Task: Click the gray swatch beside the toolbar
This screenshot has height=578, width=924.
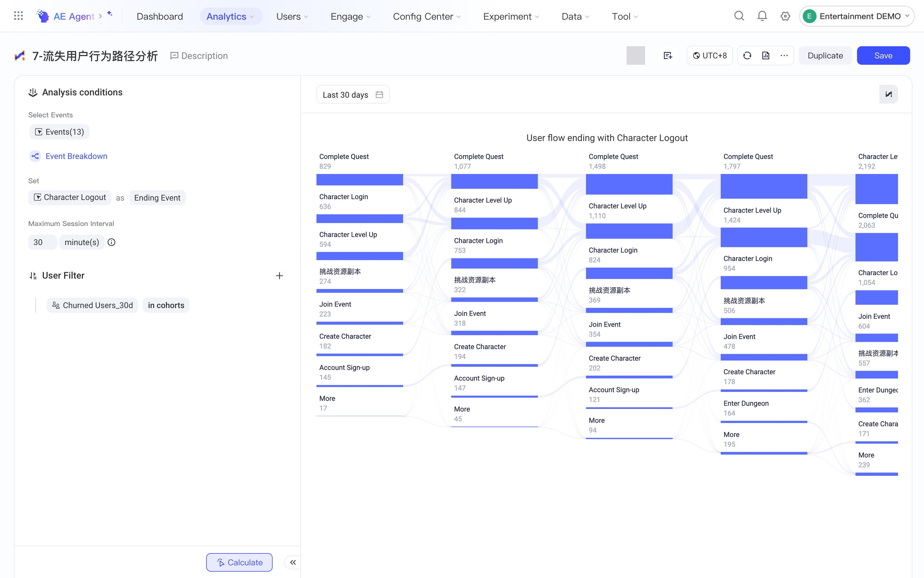Action: coord(636,55)
